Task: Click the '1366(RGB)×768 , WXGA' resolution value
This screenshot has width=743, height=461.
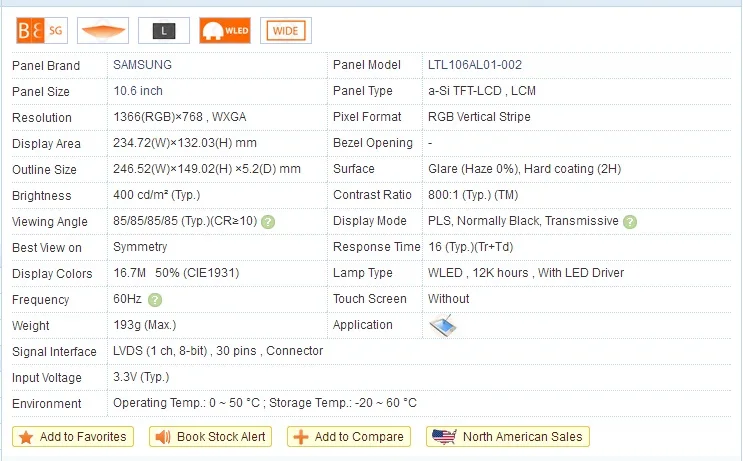Action: tap(180, 117)
